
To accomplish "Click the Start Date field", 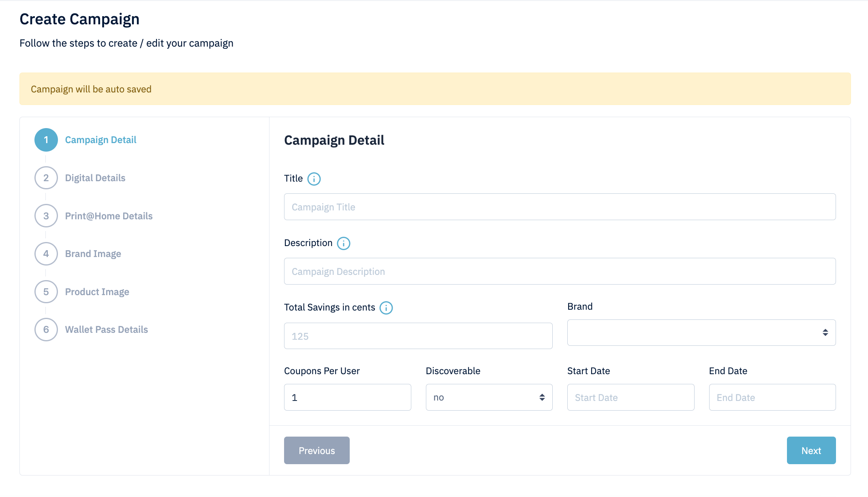I will 630,397.
